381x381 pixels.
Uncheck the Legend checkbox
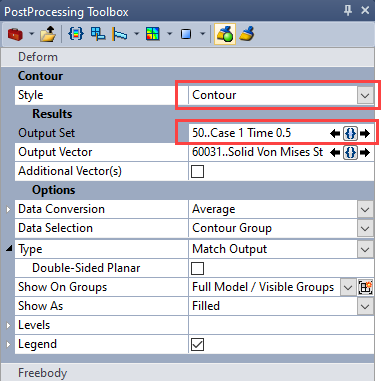pos(197,345)
